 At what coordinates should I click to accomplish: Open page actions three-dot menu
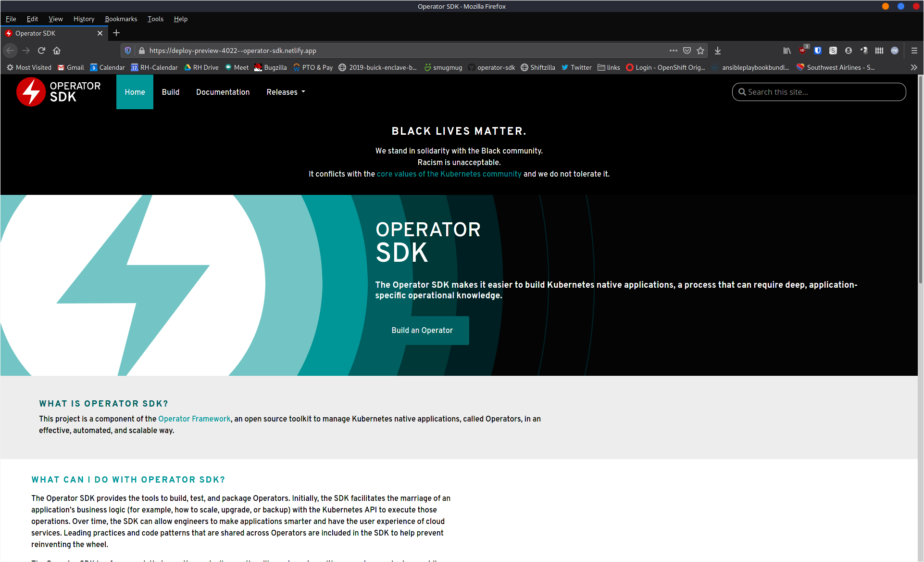[x=674, y=51]
